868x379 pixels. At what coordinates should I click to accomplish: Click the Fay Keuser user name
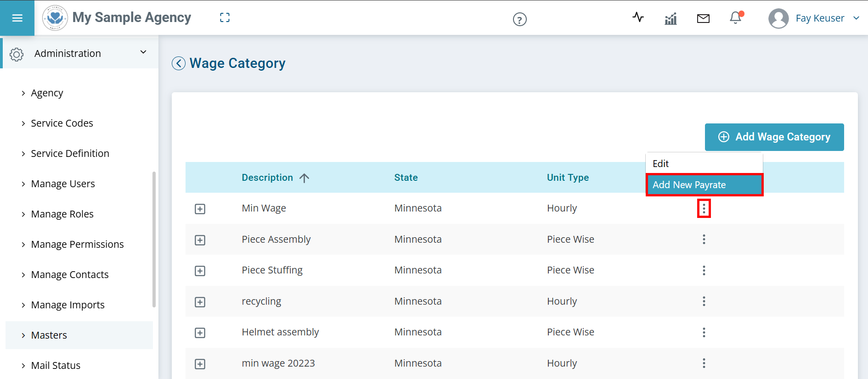[x=820, y=18]
